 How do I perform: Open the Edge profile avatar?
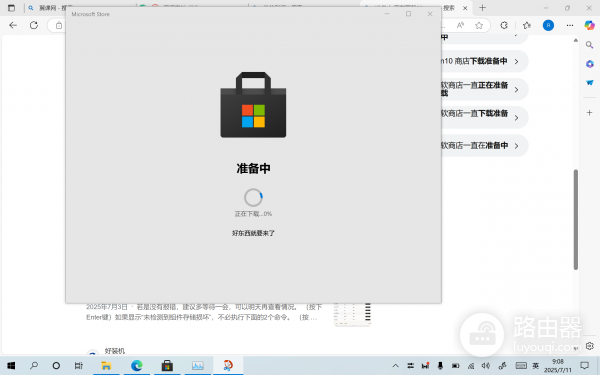[548, 25]
